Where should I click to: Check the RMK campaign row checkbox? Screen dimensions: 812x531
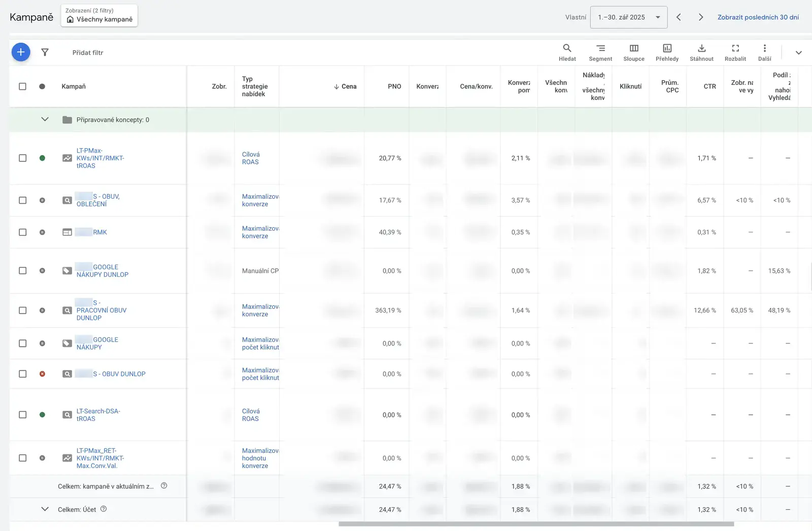22,232
